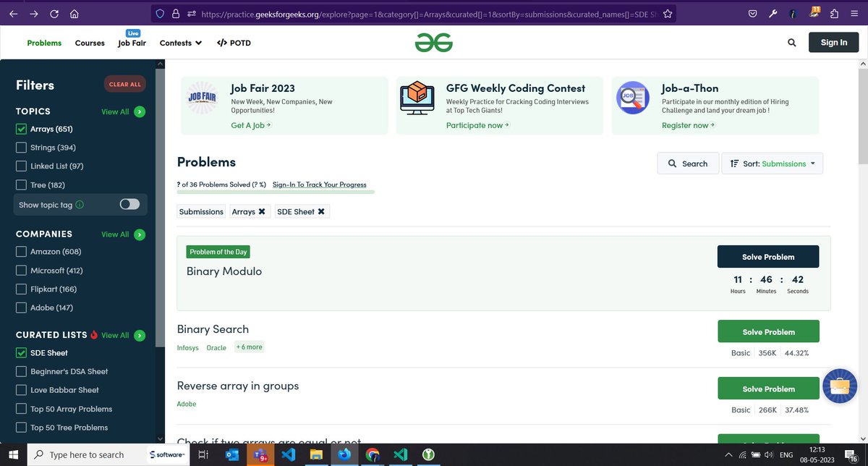Check the Tree (182) topic checkbox
Image resolution: width=868 pixels, height=466 pixels.
click(x=21, y=185)
